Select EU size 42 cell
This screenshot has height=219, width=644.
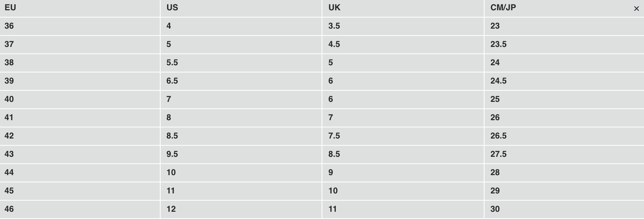click(9, 136)
